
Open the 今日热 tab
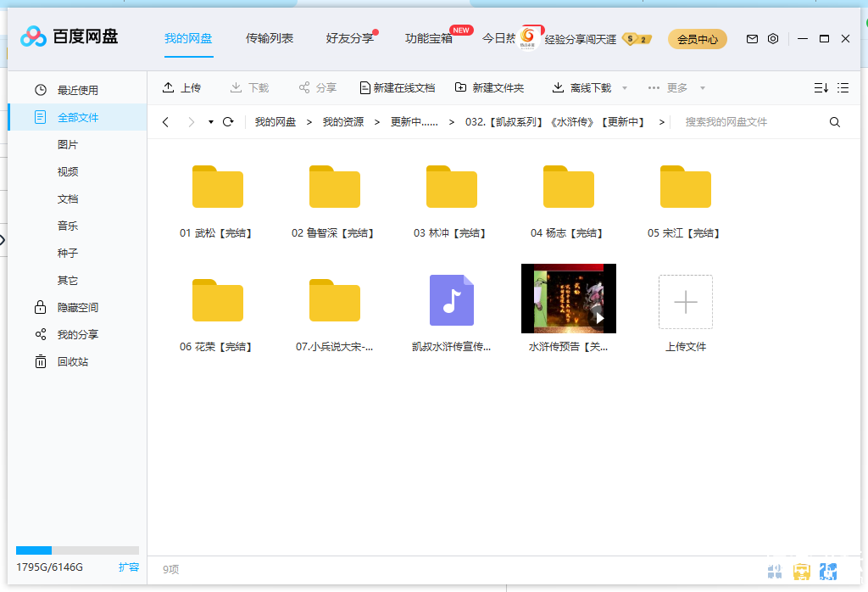point(498,38)
